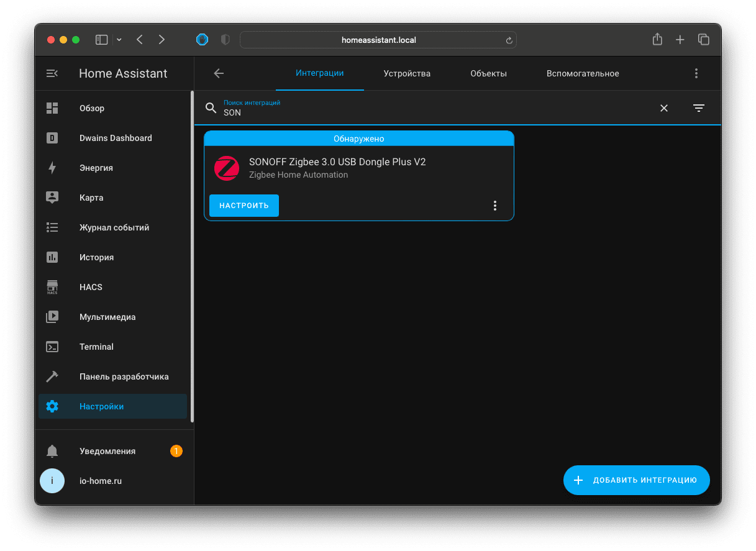
Task: Open Энергия in the sidebar
Action: 112,168
